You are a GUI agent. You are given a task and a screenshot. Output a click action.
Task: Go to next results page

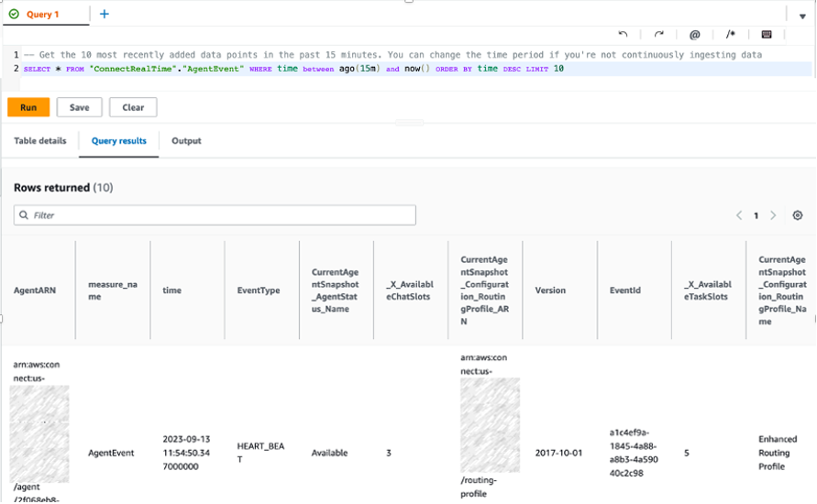[x=773, y=215]
